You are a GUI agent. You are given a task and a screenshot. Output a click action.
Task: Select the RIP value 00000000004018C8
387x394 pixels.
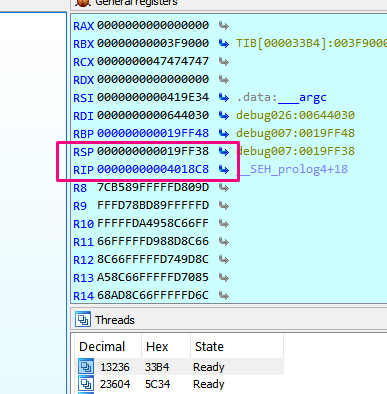coord(153,170)
